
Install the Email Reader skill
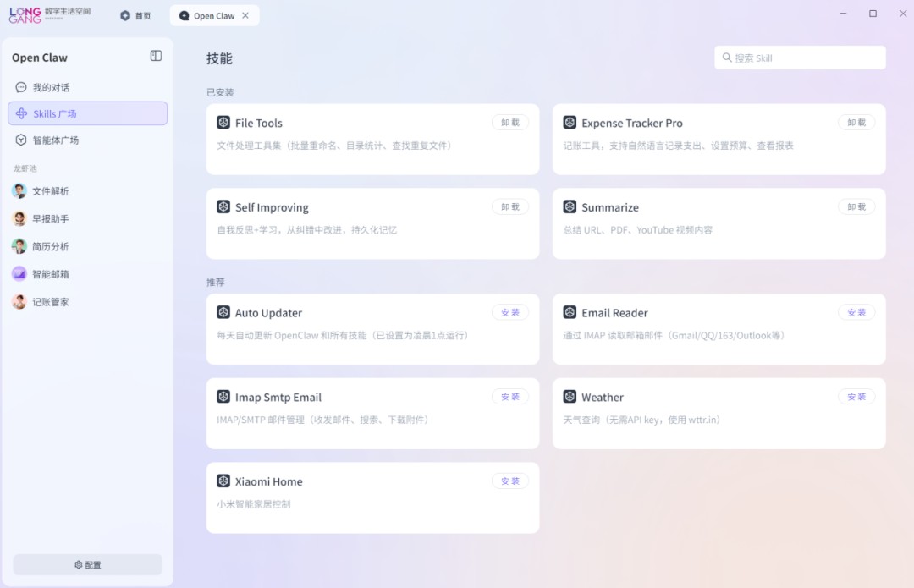pyautogui.click(x=856, y=312)
